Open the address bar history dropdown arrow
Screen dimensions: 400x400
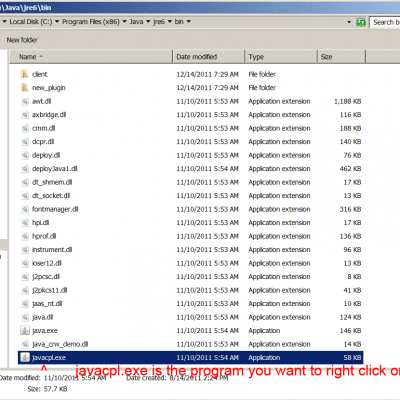tap(349, 22)
